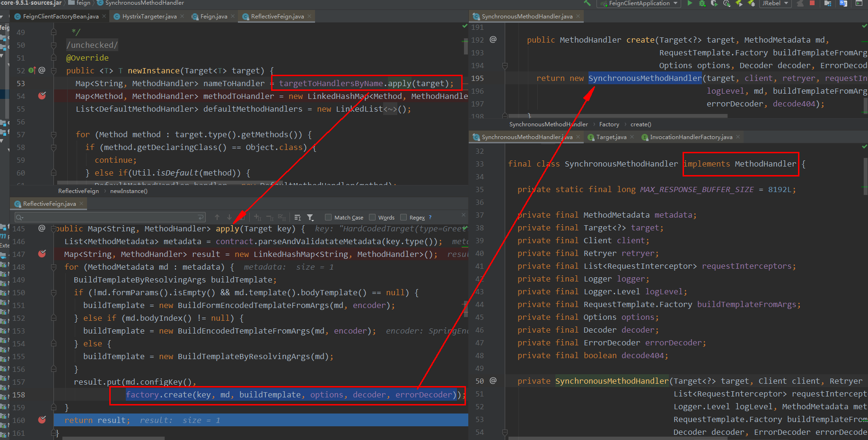
Task: Enable the Match Case checkbox
Action: (x=328, y=218)
